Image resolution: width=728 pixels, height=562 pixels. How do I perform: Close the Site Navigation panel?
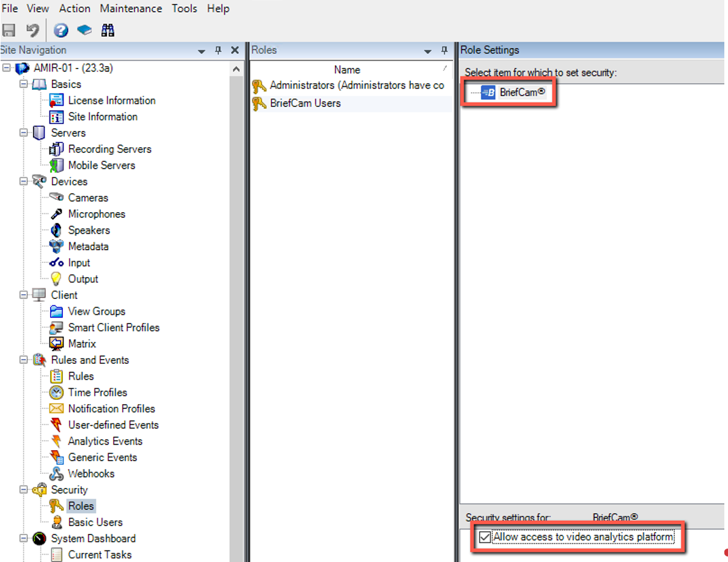click(235, 50)
